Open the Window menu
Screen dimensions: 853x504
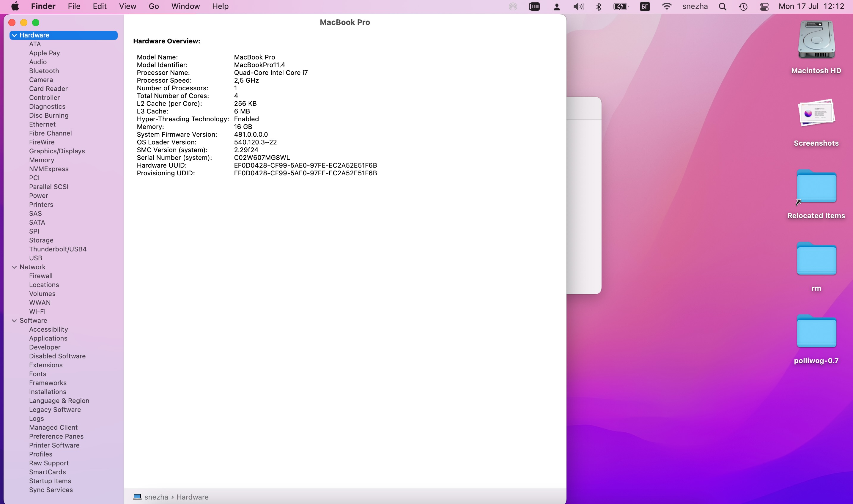pos(185,7)
